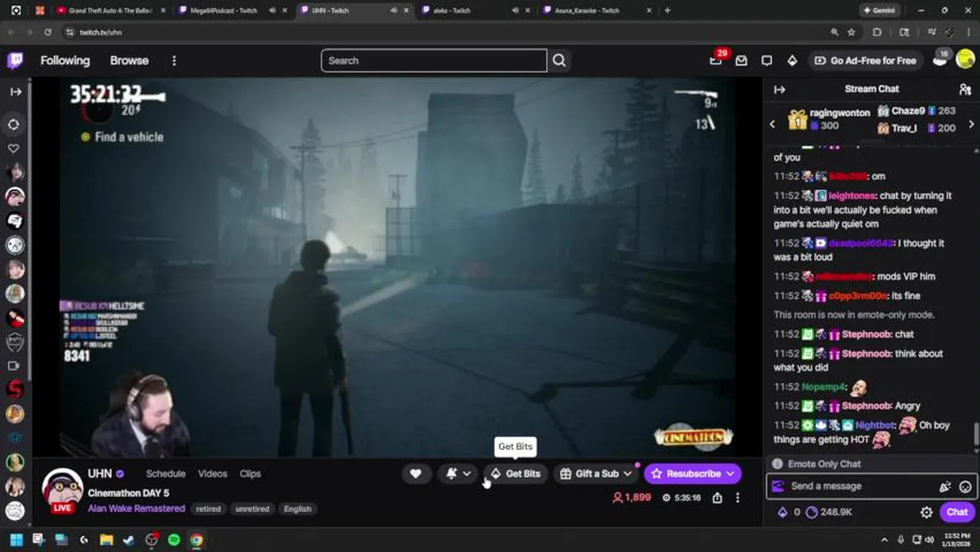Click the Chrome address bar URL
Viewport: 980px width, 552px height.
pyautogui.click(x=100, y=32)
